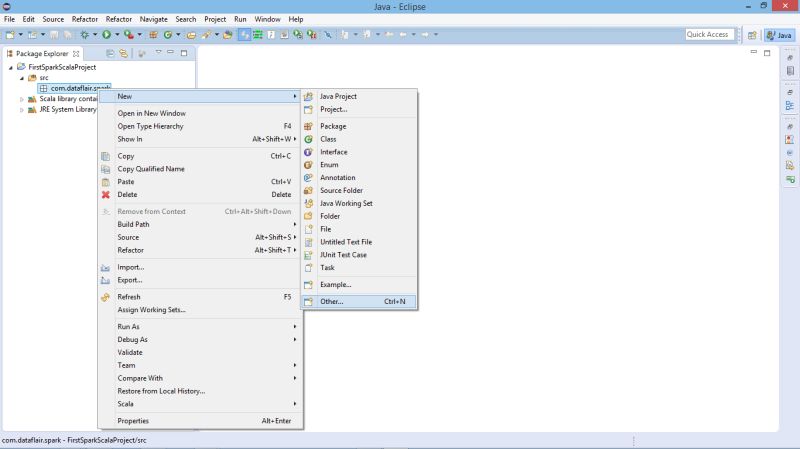Choose JUnit Test Case in submenu

click(359, 255)
